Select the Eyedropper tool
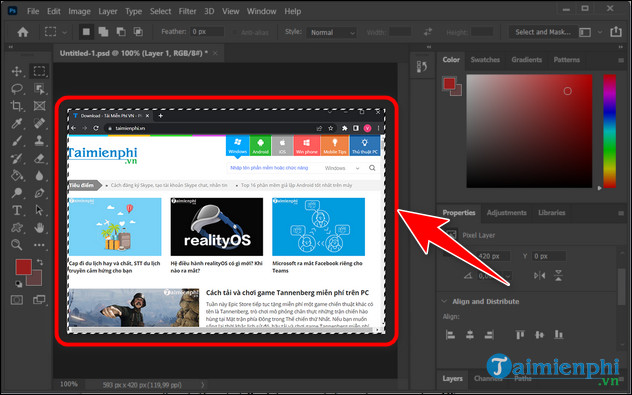Viewport: 632px width, 395px height. [17, 123]
